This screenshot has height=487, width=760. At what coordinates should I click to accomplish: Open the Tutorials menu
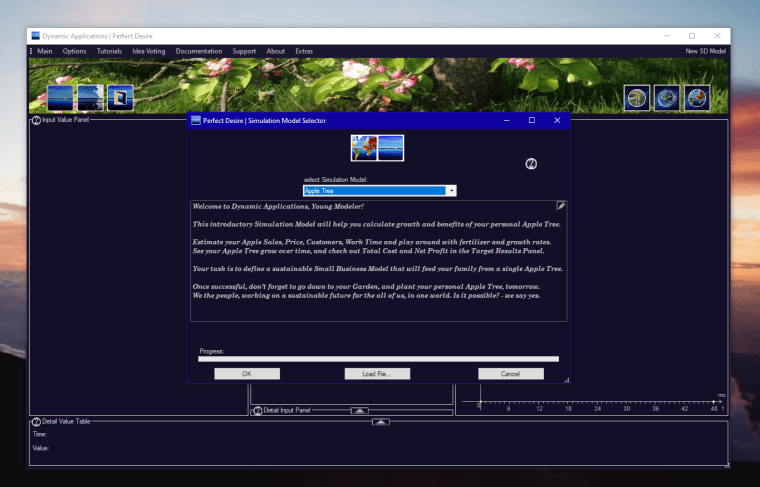109,51
